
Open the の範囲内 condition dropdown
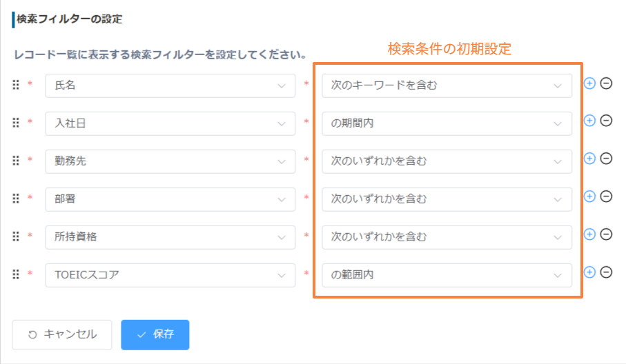click(447, 274)
